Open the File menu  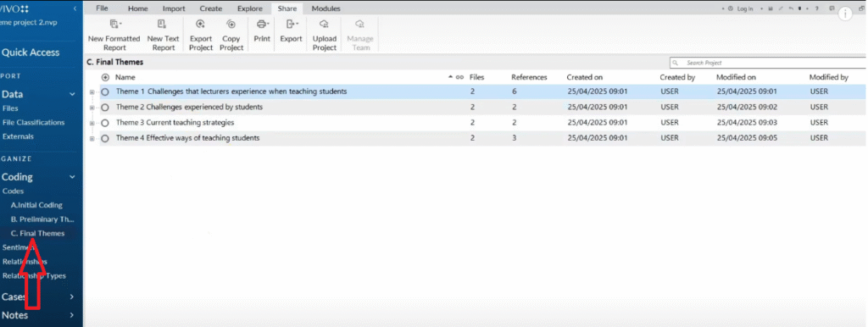(x=102, y=8)
